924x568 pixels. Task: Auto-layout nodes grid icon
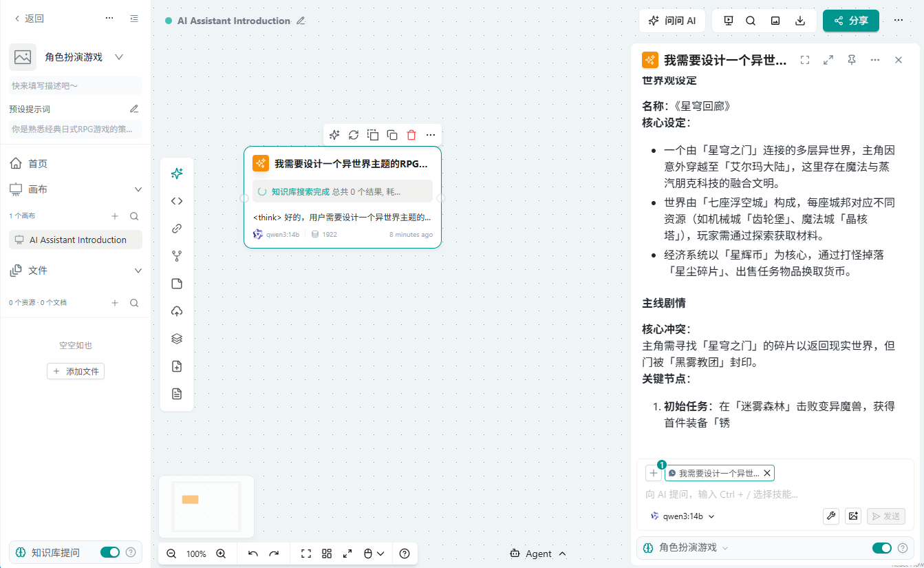pyautogui.click(x=327, y=554)
